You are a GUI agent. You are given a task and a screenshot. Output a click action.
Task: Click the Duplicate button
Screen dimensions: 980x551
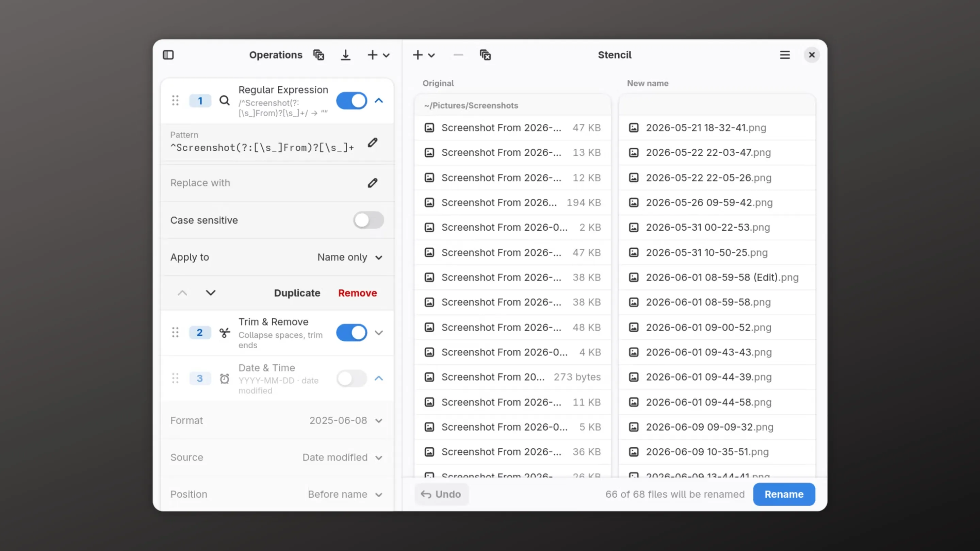coord(297,293)
